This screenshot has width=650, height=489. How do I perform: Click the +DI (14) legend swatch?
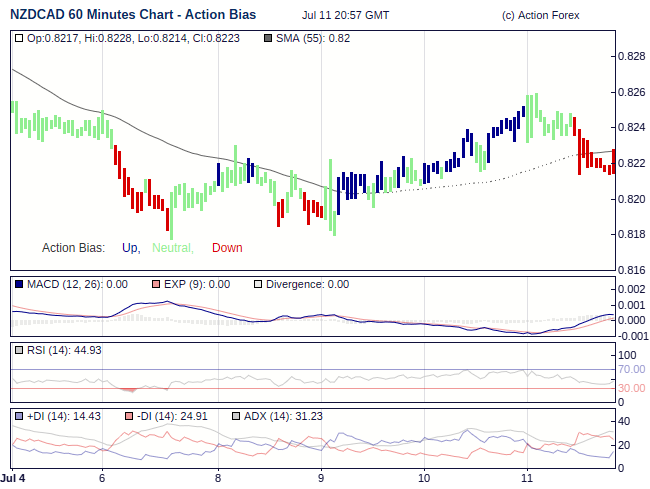point(20,416)
